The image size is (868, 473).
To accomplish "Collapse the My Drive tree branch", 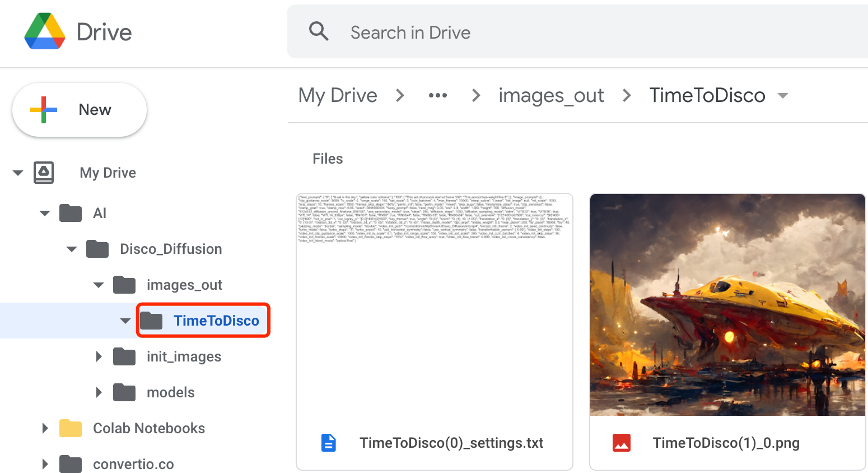I will pos(17,172).
